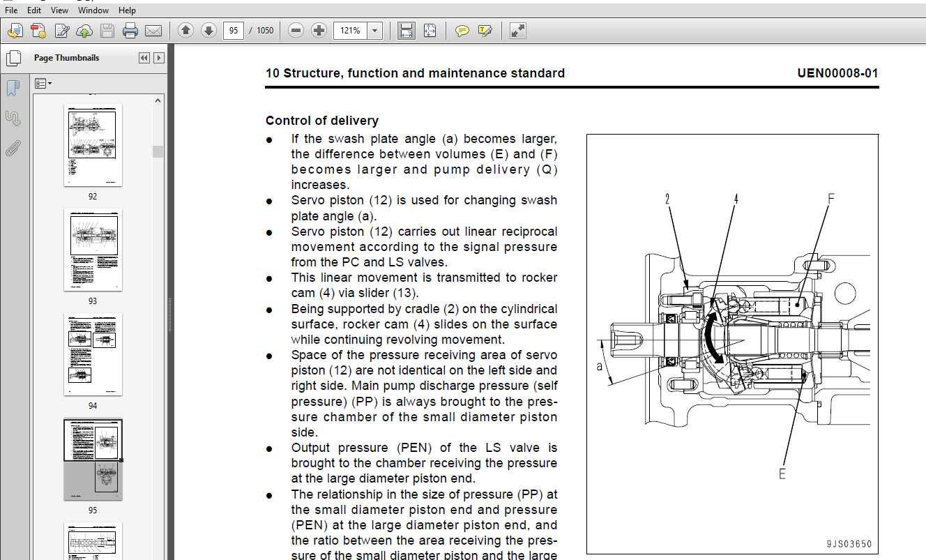Screen dimensions: 926x560
Task: Click the header text 'UEN00008-01'
Action: 837,73
